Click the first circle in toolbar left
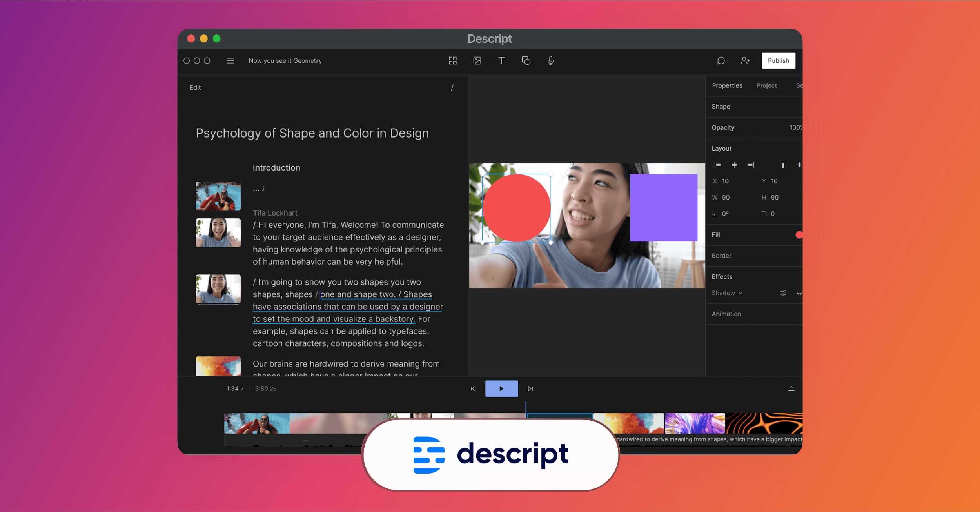 pyautogui.click(x=187, y=61)
